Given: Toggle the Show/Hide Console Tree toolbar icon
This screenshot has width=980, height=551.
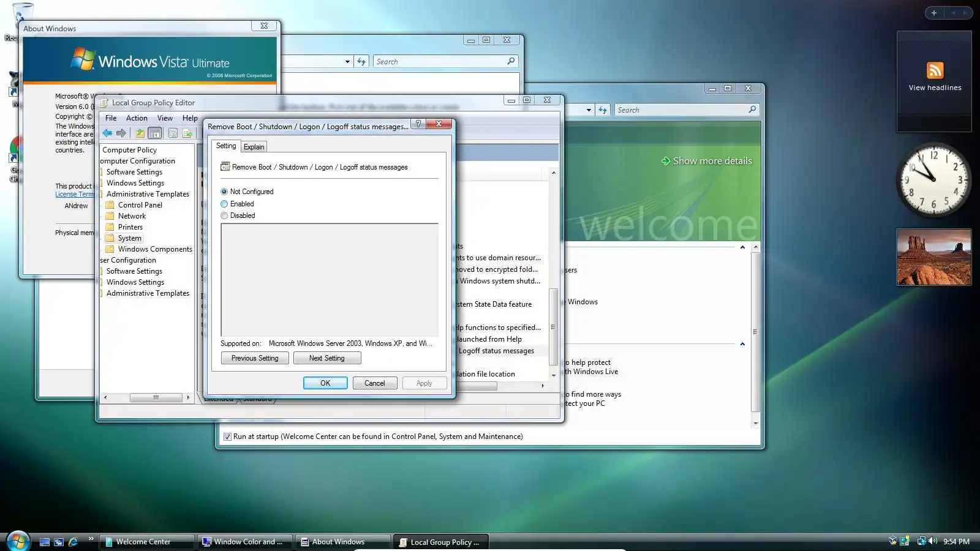Looking at the screenshot, I should point(155,133).
